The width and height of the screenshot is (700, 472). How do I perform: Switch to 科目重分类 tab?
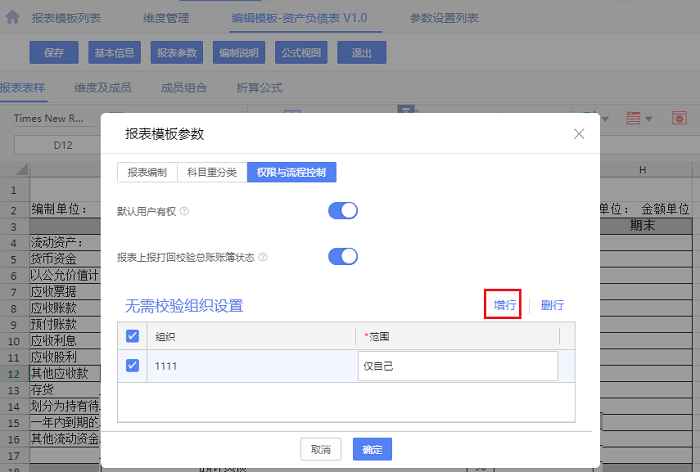212,172
